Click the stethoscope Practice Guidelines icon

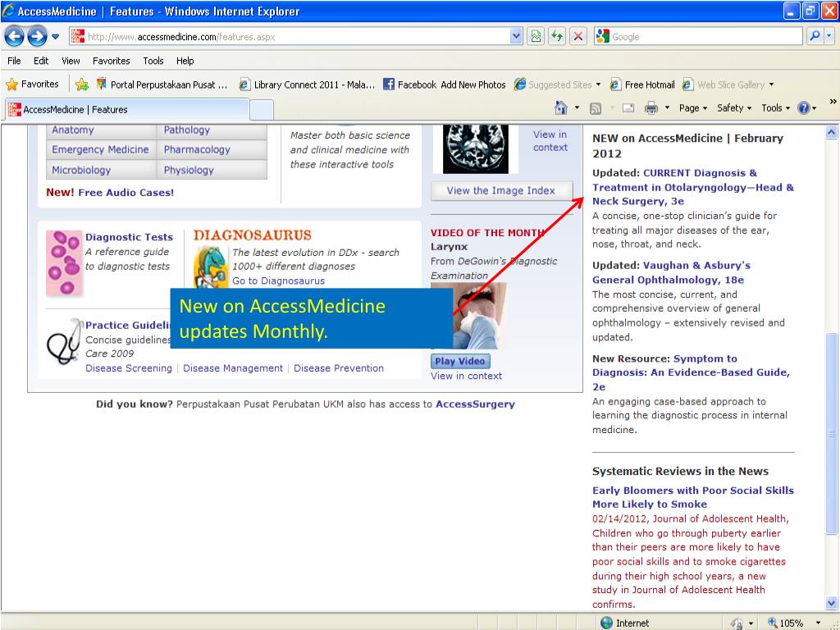click(64, 342)
